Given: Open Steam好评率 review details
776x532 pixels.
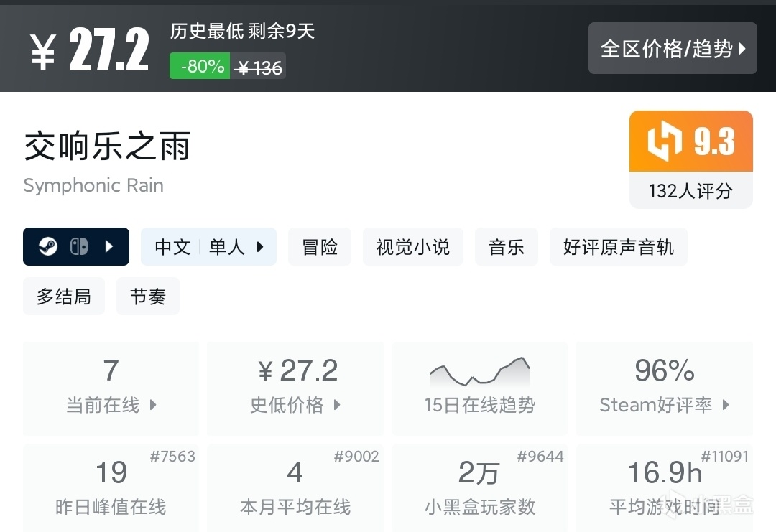Looking at the screenshot, I should click(664, 388).
